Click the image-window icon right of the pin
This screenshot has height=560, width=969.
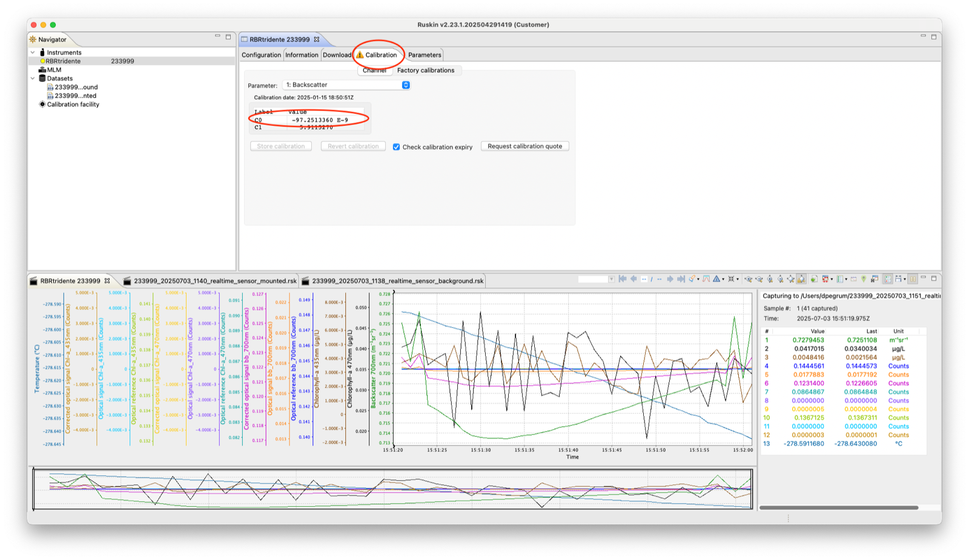coord(875,279)
